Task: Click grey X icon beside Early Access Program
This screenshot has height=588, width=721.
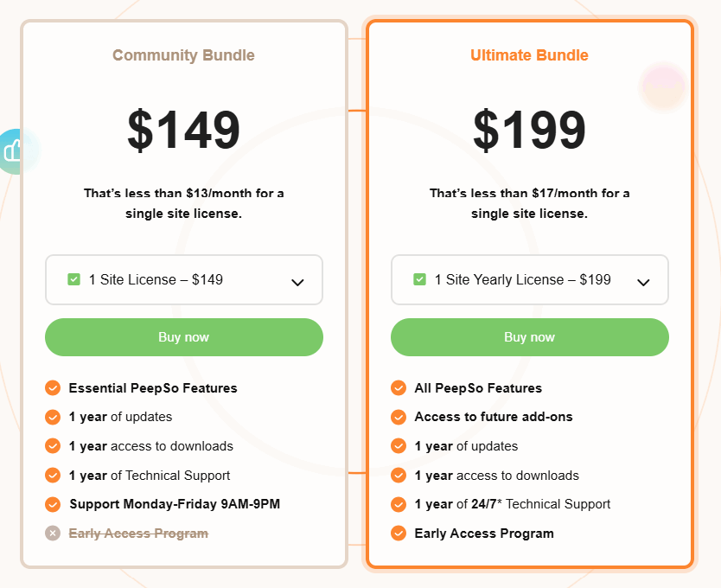Action: 53,534
